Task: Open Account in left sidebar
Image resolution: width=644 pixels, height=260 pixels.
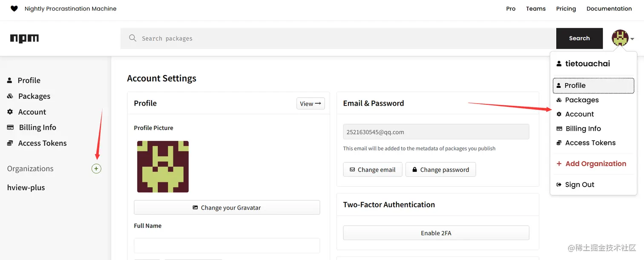Action: (x=26, y=112)
